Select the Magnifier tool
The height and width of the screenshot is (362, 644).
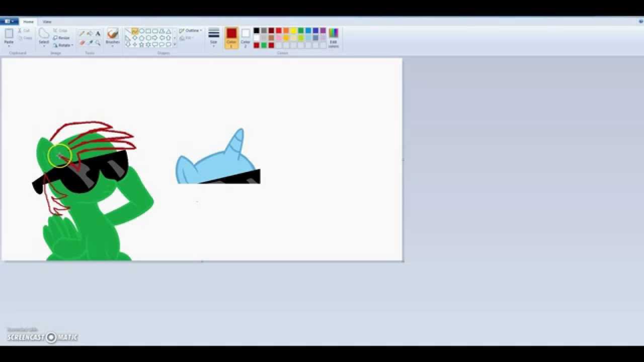point(98,43)
